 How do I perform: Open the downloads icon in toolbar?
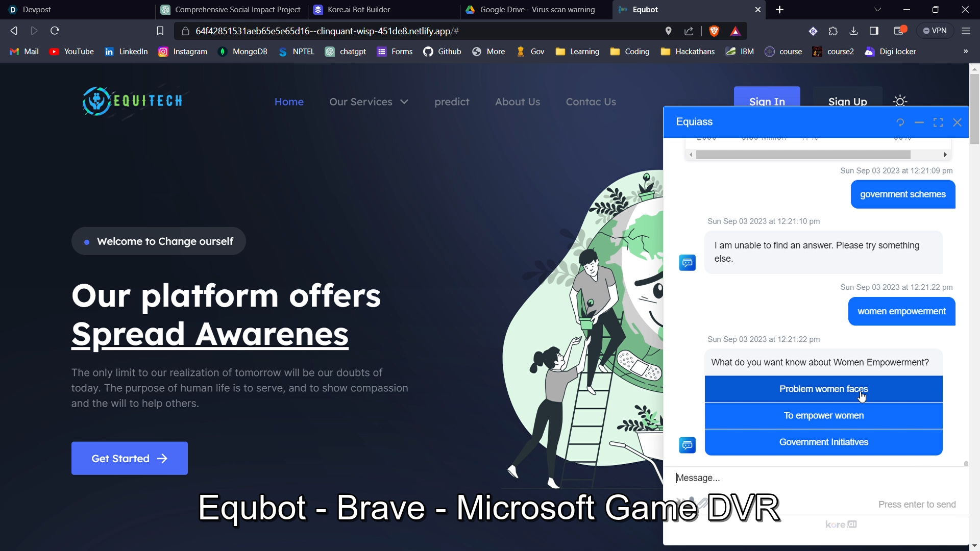(x=853, y=31)
